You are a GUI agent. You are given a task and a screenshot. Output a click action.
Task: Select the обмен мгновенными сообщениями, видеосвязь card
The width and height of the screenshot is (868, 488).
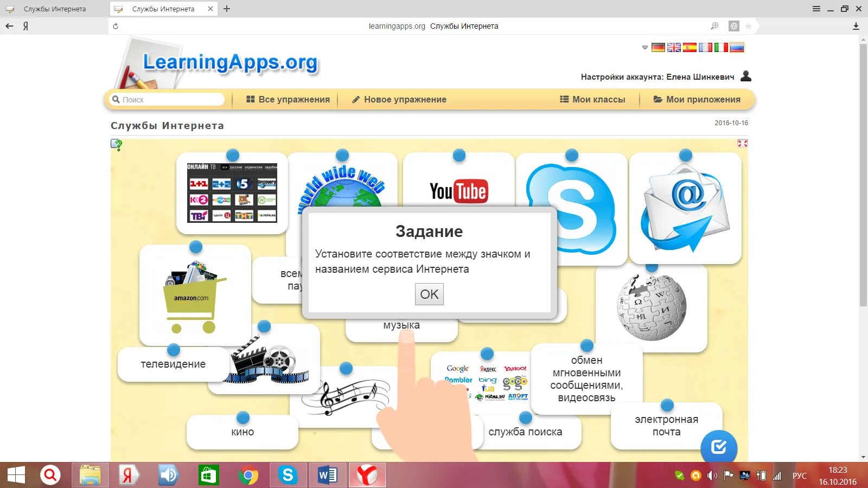click(586, 379)
